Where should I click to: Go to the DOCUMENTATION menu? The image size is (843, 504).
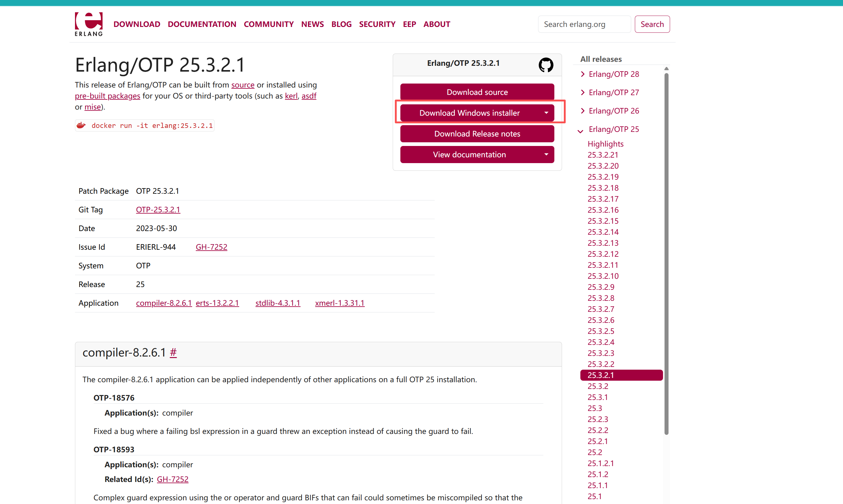click(x=202, y=24)
